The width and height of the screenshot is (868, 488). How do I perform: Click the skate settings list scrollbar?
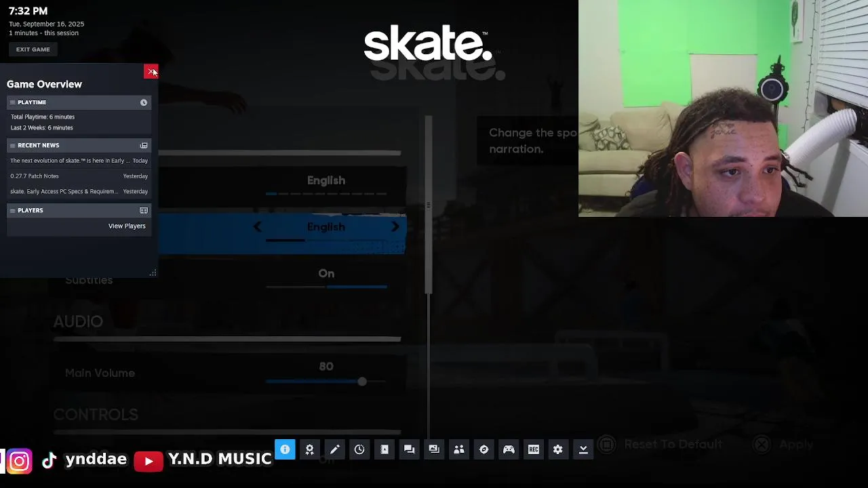(428, 203)
